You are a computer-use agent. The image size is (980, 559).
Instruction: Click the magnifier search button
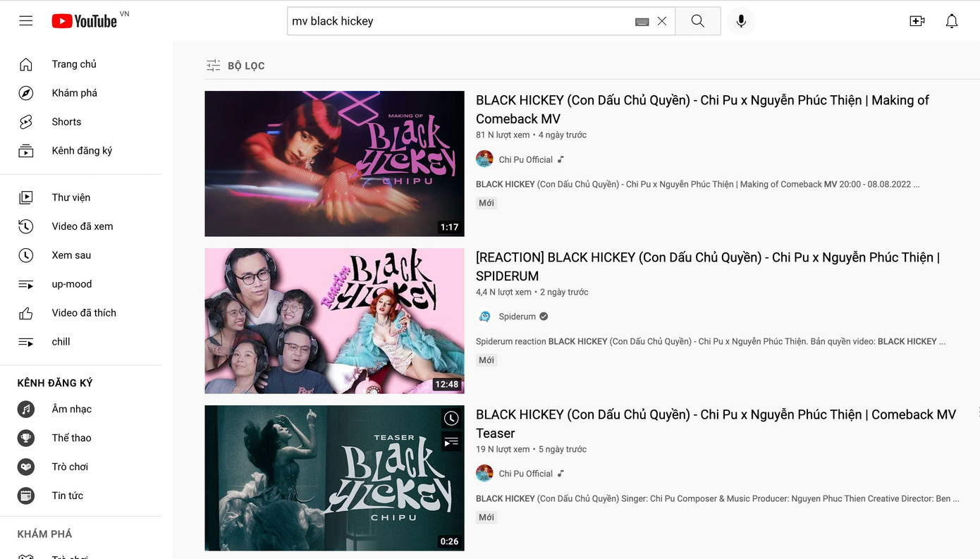697,21
